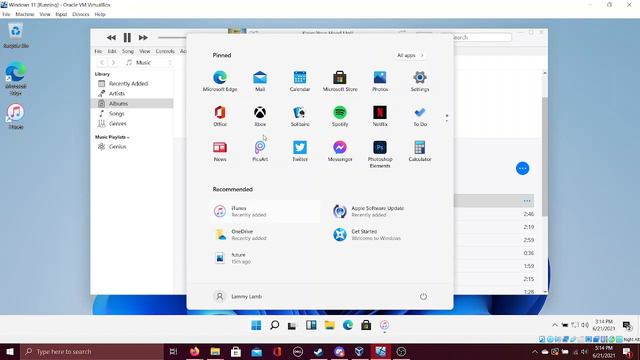Open Widgets on the Windows 11 taskbar
This screenshot has width=640, height=360.
tap(311, 325)
